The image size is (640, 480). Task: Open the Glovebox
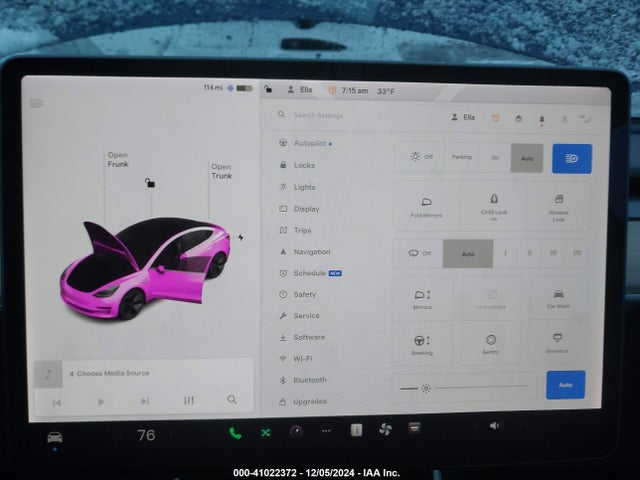click(557, 342)
